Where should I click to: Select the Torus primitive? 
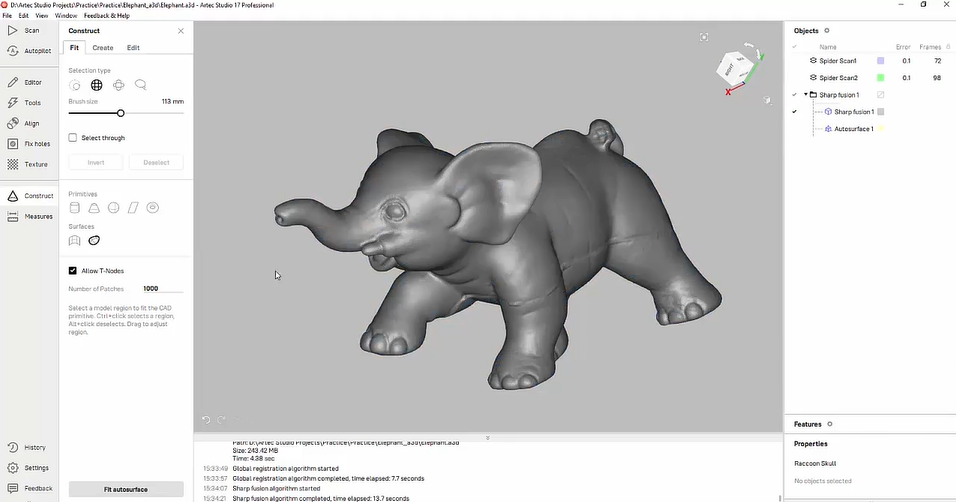point(152,208)
